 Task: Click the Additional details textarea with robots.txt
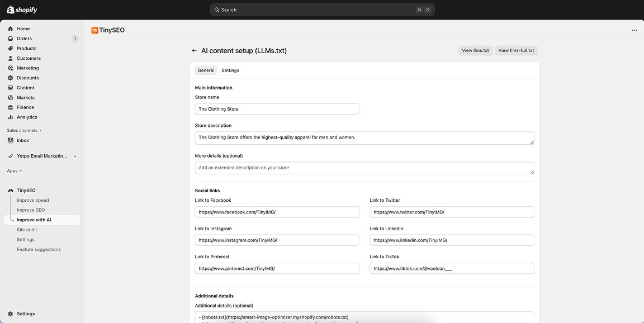point(364,317)
